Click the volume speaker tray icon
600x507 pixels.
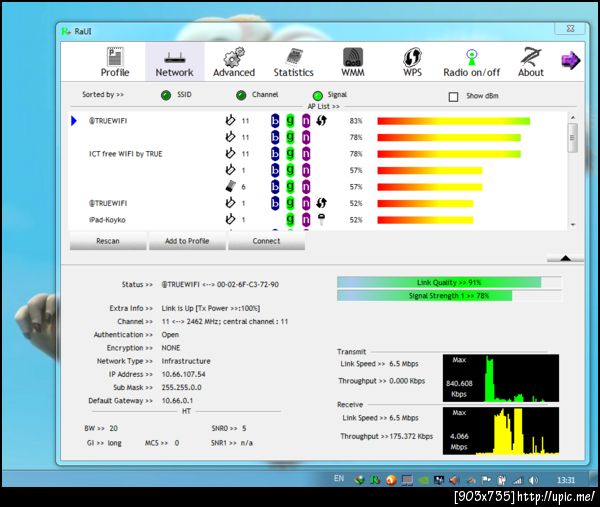533,480
